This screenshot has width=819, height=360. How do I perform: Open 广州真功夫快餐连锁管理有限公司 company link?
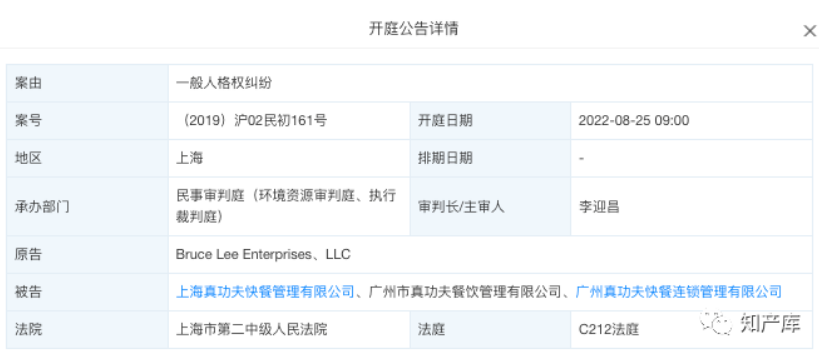[678, 292]
